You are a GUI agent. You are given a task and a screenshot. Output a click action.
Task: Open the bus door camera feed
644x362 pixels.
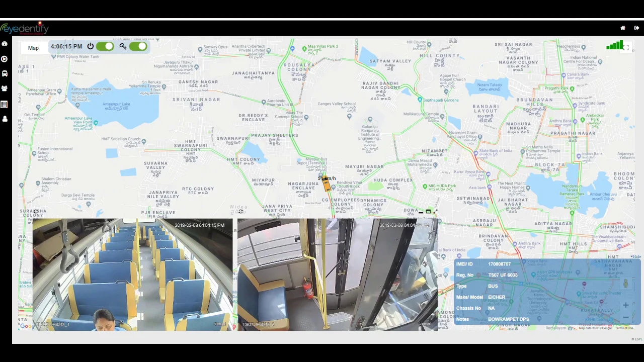(337, 275)
